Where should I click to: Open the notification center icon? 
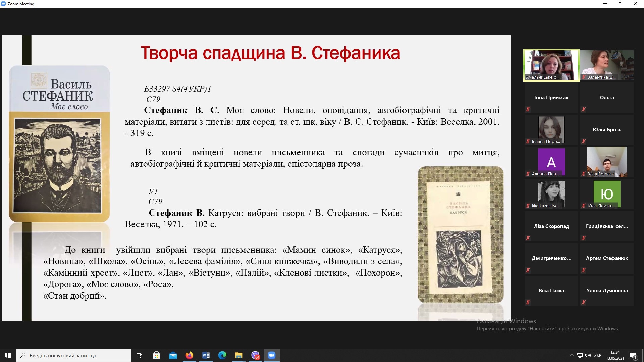click(633, 355)
